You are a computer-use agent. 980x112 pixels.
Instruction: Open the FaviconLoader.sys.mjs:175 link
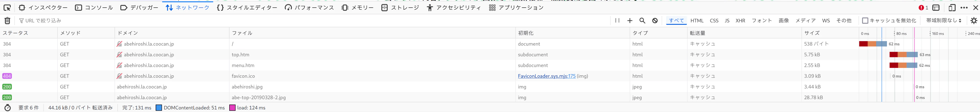[546, 76]
